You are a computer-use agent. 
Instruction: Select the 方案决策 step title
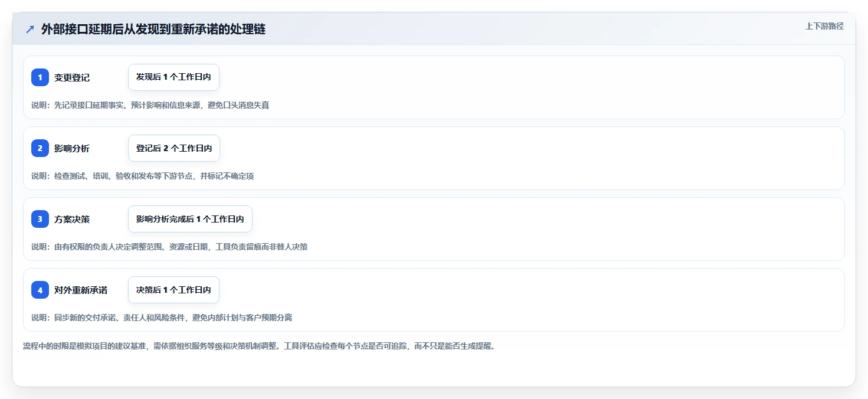pos(72,219)
